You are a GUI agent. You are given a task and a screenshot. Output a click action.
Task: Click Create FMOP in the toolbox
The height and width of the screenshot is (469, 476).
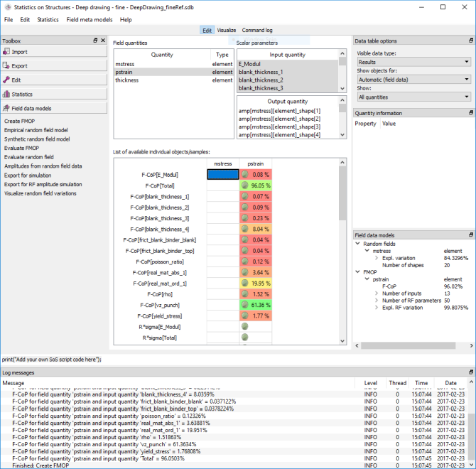click(x=18, y=122)
